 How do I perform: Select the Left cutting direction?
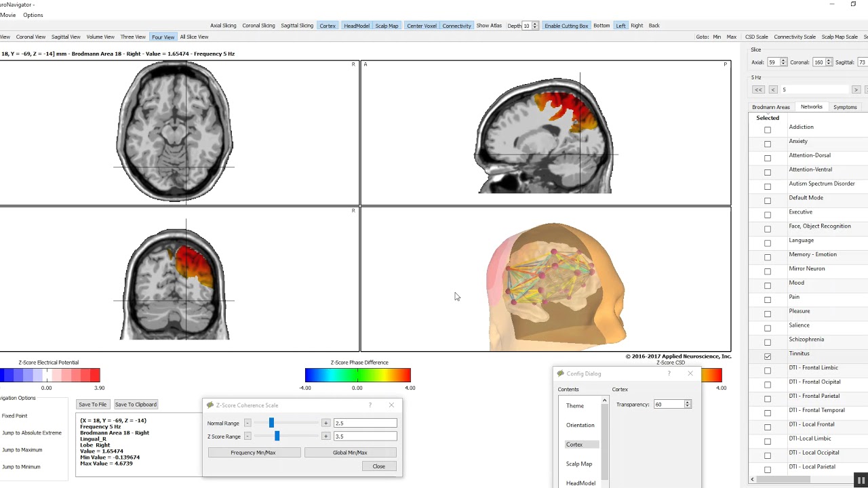(x=620, y=26)
